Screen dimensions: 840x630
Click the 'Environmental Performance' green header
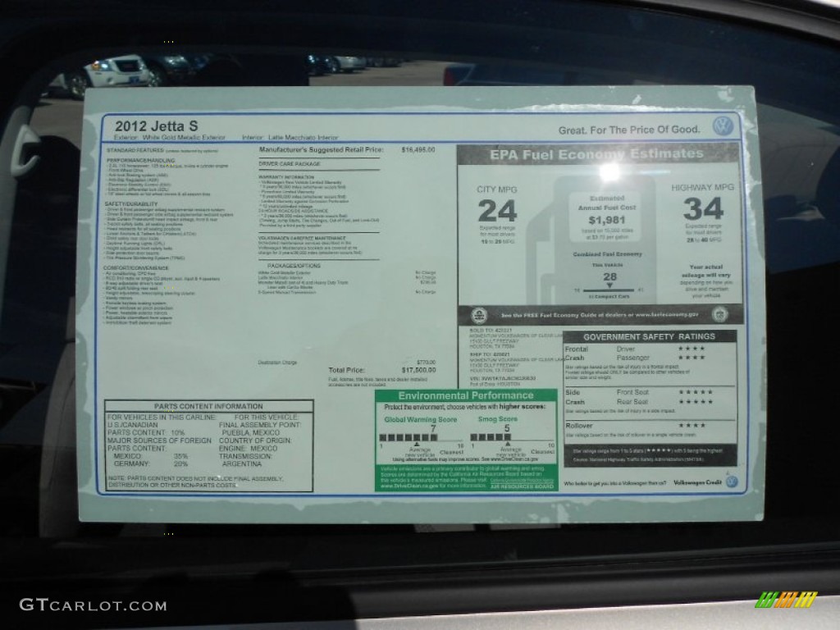pos(466,395)
